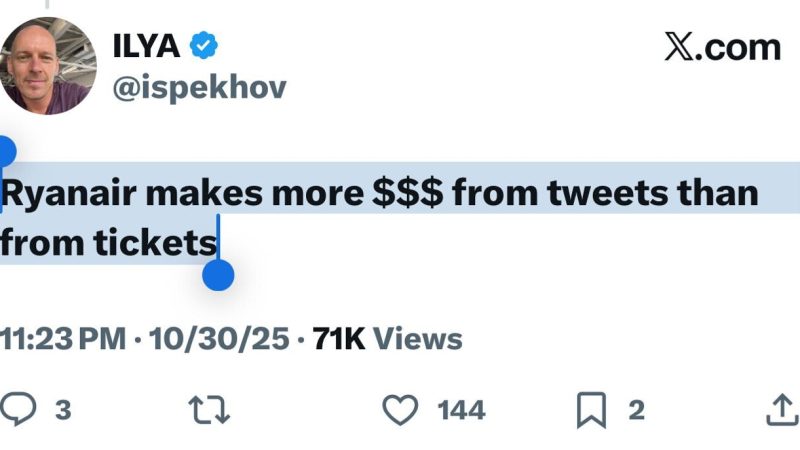Click the $$$ symbols in the tweet
The height and width of the screenshot is (450, 800).
pos(408,191)
